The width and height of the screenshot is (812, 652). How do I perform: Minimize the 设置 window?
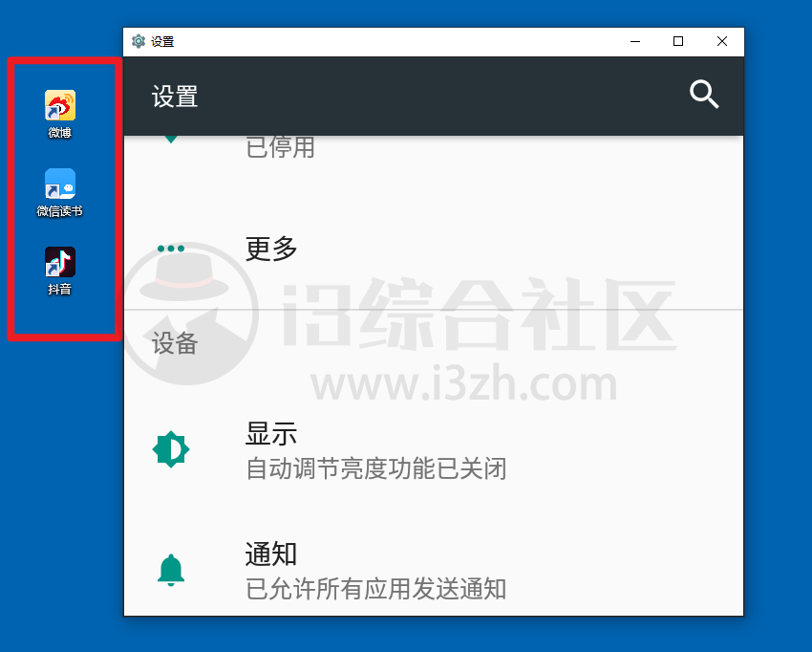pyautogui.click(x=635, y=41)
